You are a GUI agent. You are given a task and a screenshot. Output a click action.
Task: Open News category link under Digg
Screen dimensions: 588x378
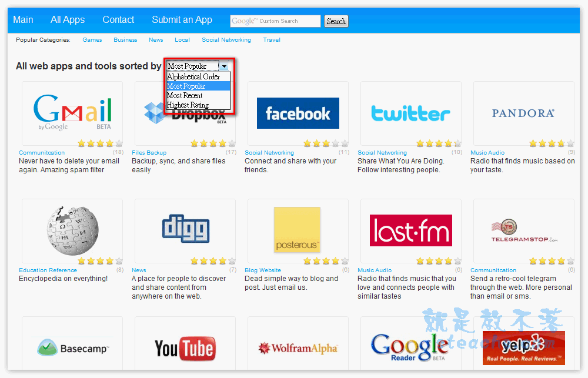[x=139, y=270]
